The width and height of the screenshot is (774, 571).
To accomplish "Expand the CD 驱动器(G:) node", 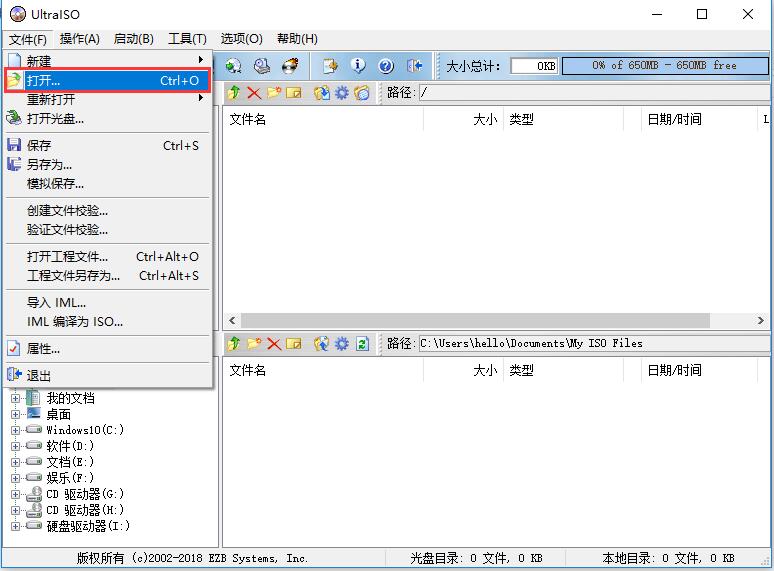I will [15, 494].
